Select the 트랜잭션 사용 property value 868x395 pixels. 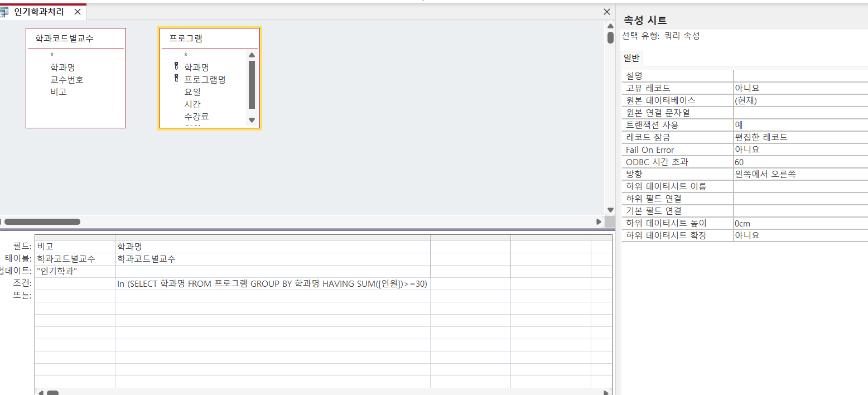[800, 125]
